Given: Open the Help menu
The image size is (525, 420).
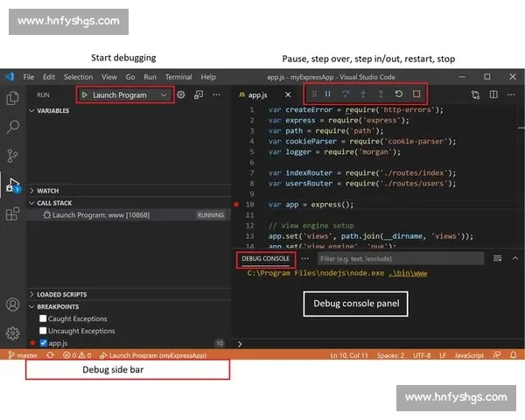Looking at the screenshot, I should point(208,77).
